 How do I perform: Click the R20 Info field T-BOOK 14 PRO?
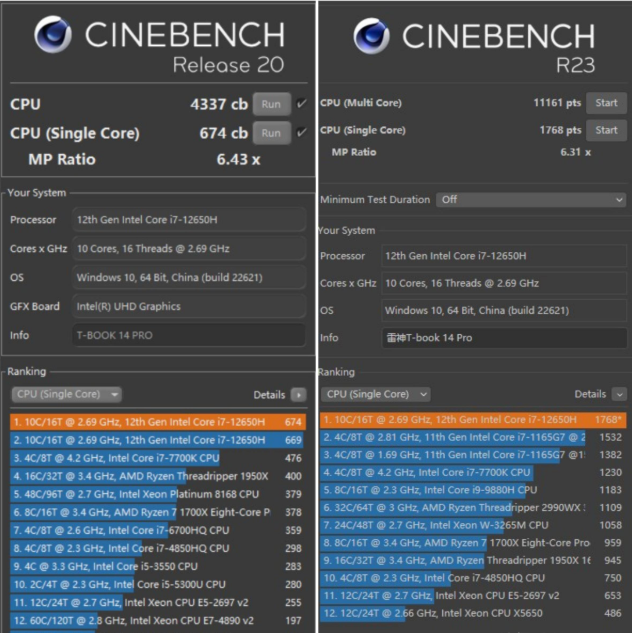(x=189, y=335)
